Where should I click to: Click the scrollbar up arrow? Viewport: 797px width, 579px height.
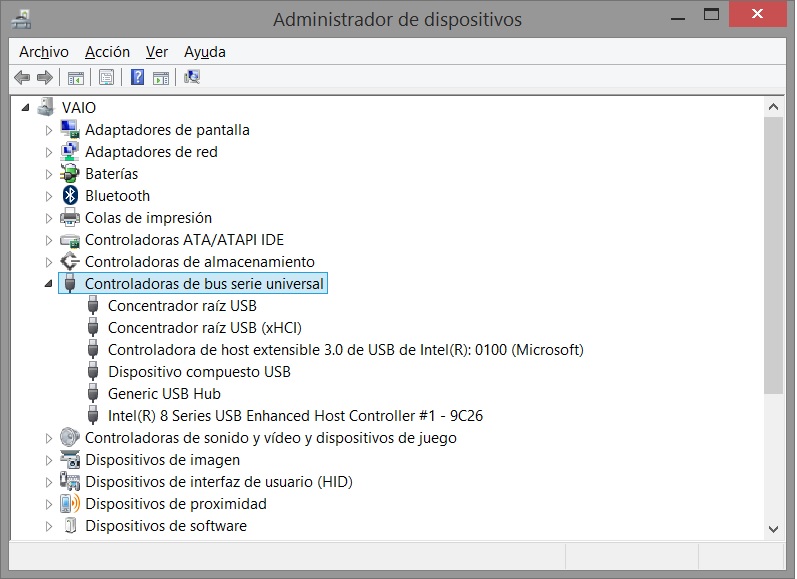(x=774, y=107)
